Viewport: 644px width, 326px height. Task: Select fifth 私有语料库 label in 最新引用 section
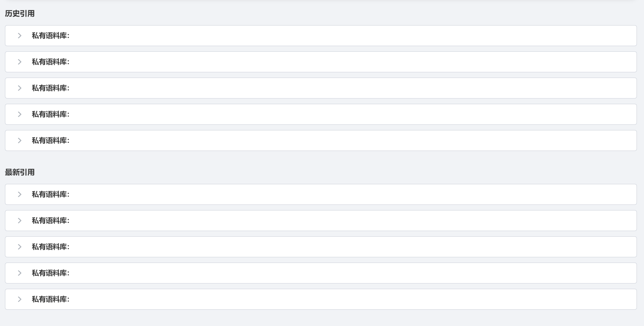pyautogui.click(x=50, y=299)
